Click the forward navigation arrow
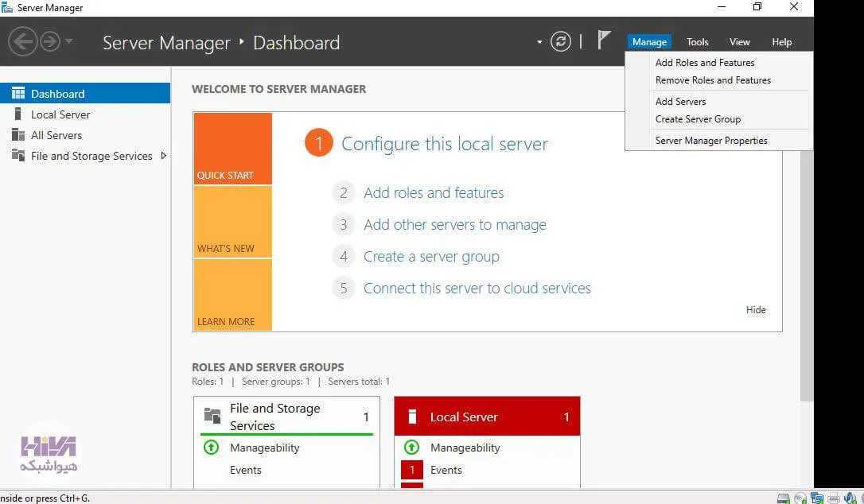Viewport: 864px width, 504px height. click(x=50, y=42)
